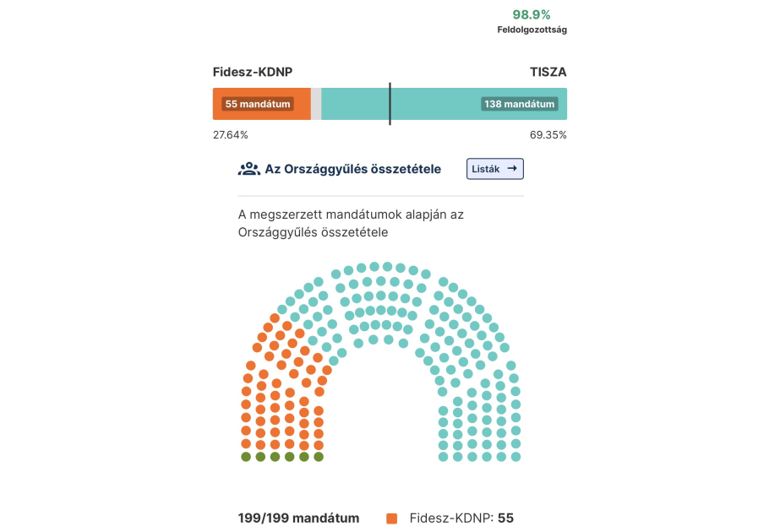Screen dimensions: 780x532
Task: Open the Listák view button
Action: [x=495, y=169]
